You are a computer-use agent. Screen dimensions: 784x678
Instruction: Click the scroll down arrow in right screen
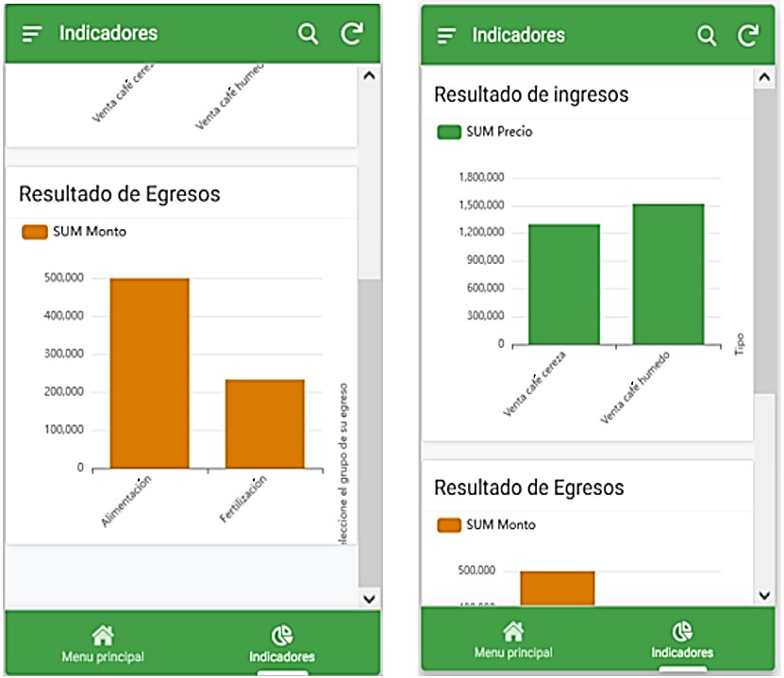point(764,595)
